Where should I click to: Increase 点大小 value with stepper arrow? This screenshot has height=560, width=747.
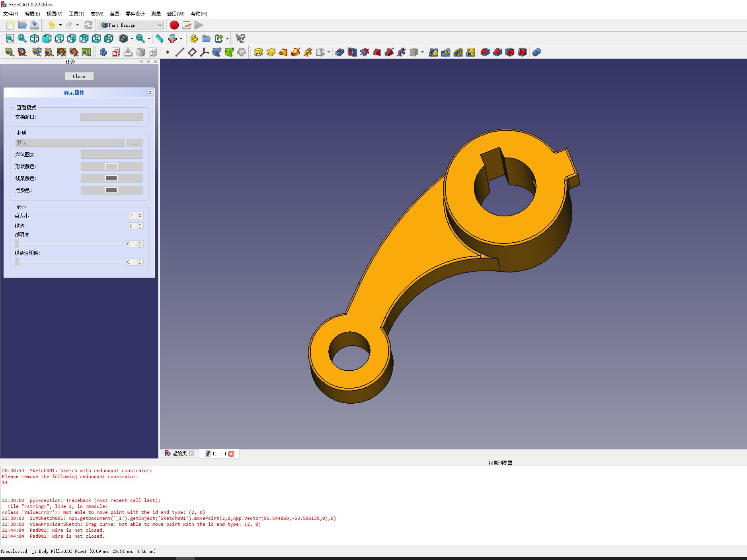point(140,214)
